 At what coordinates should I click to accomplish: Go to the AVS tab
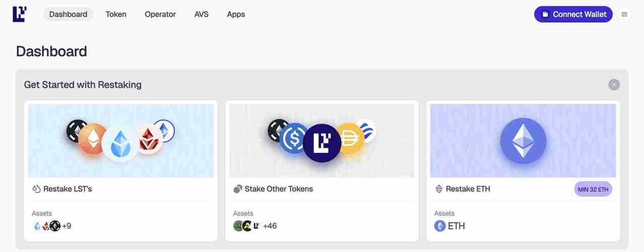(x=201, y=14)
